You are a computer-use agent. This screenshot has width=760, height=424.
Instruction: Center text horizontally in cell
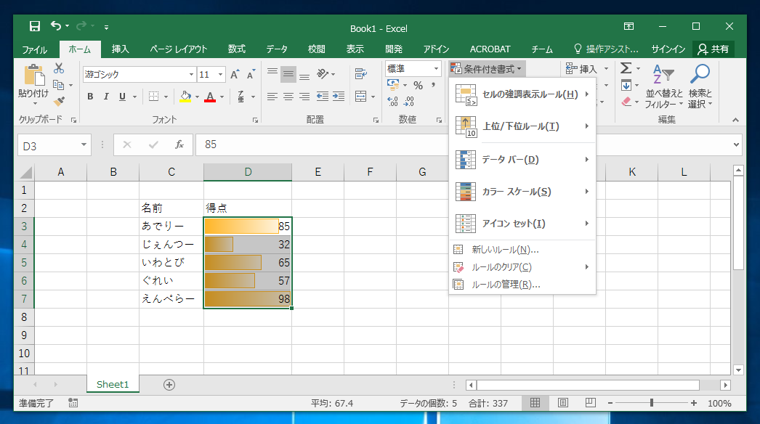coord(288,97)
